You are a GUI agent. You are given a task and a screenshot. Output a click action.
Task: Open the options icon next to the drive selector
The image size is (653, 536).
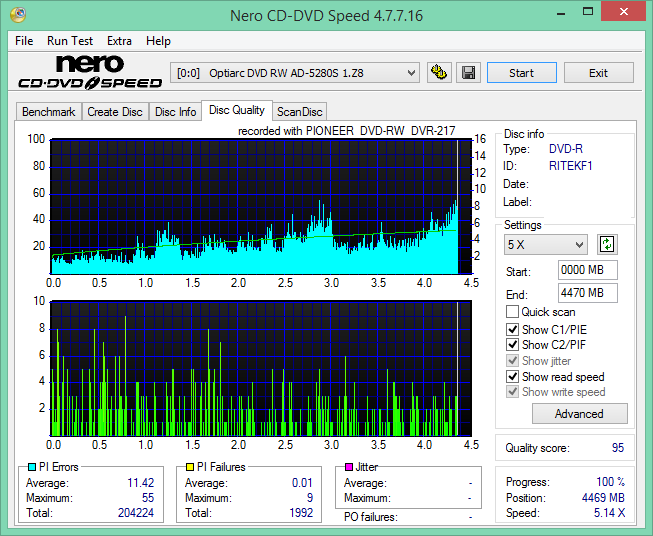point(439,73)
